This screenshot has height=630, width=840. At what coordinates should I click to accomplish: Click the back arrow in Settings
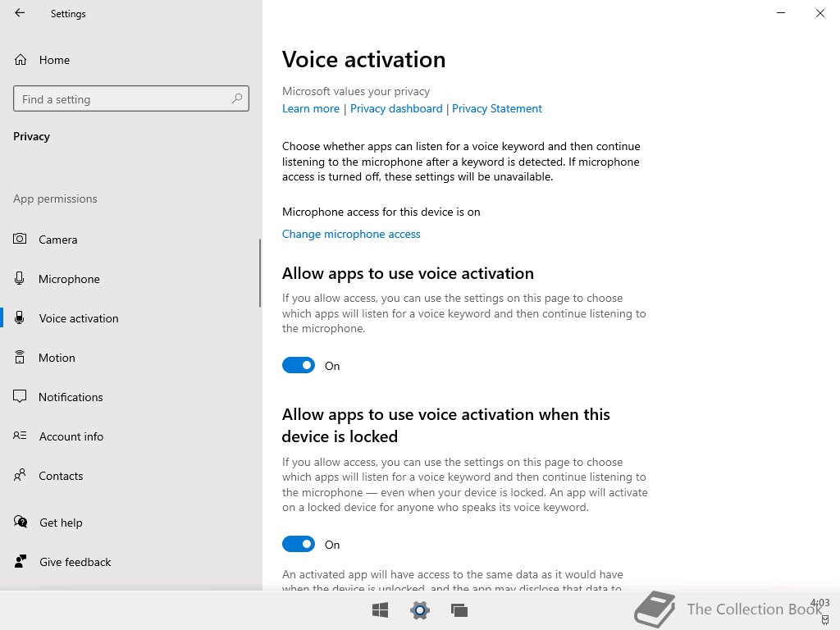pos(20,13)
